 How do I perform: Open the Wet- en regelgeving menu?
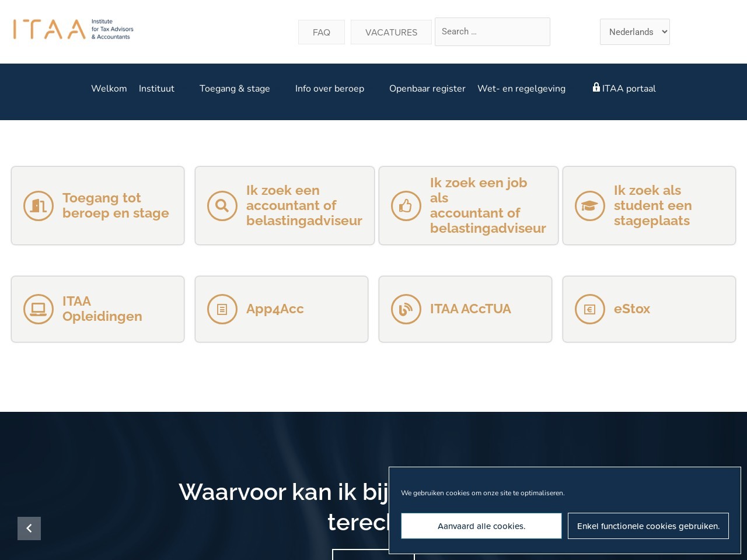[x=521, y=89]
